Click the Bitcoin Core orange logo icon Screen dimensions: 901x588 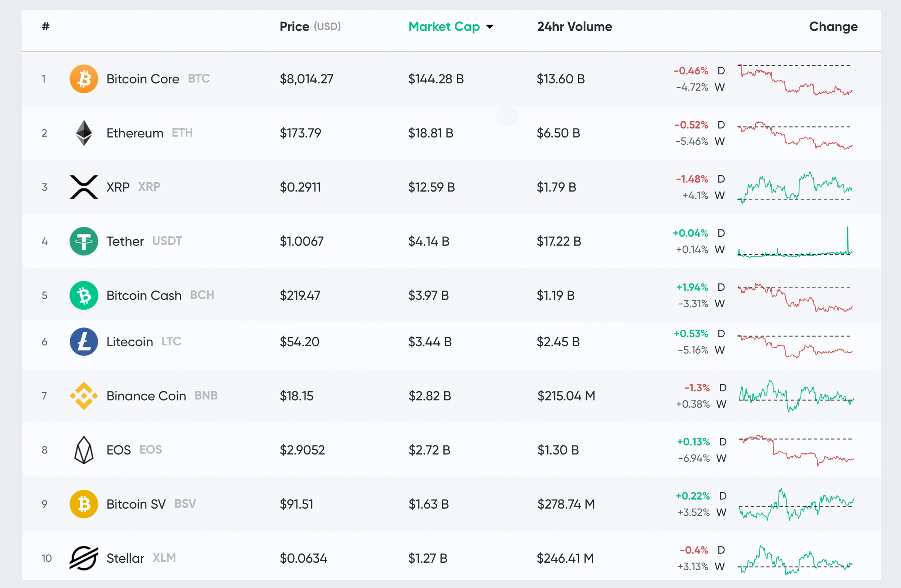point(84,79)
